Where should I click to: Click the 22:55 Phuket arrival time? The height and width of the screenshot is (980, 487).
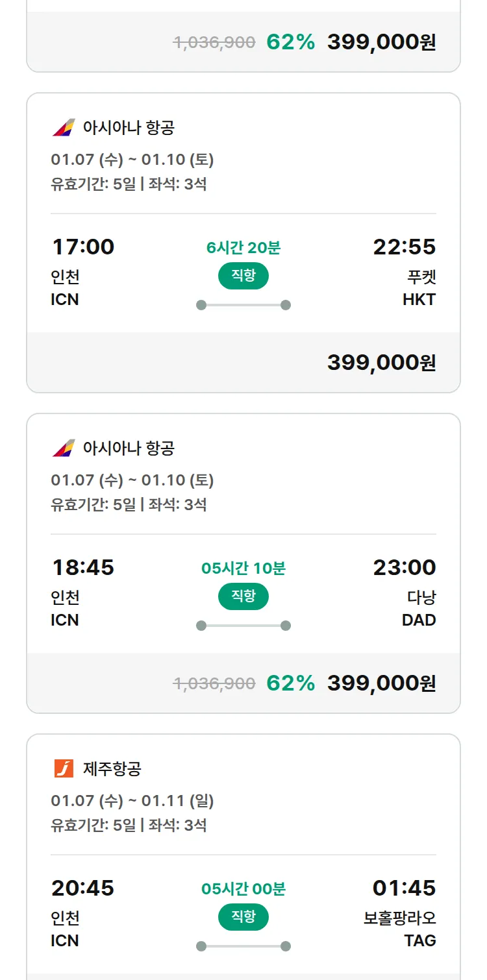tap(404, 247)
